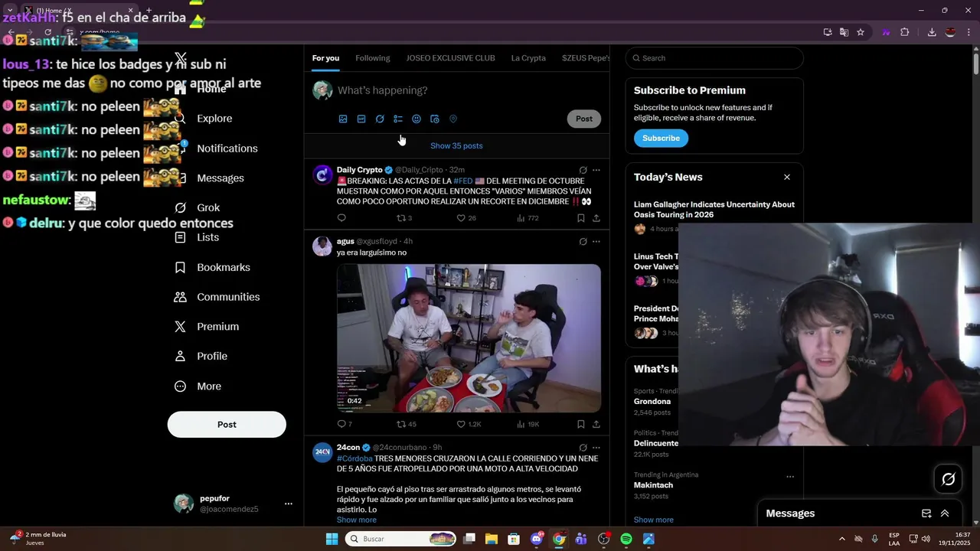
Task: Open avatar of agus post author
Action: 322,246
